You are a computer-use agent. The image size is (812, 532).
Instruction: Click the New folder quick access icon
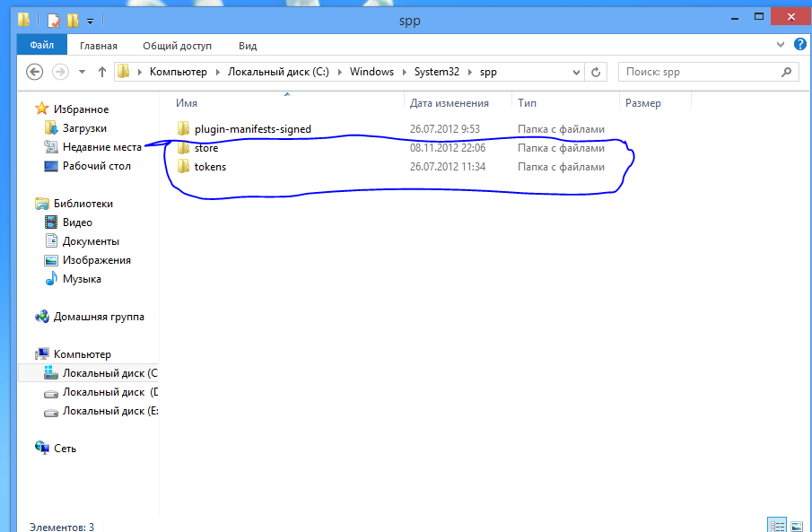coord(73,21)
